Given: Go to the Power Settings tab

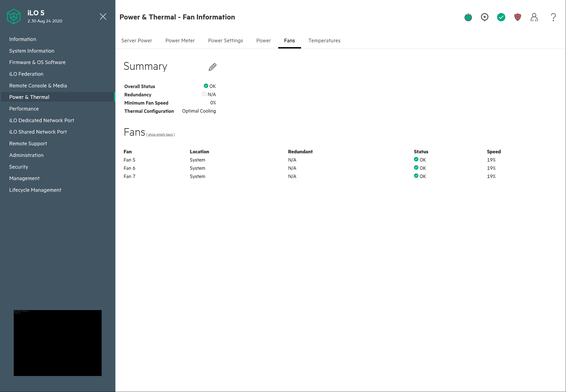Looking at the screenshot, I should [225, 41].
